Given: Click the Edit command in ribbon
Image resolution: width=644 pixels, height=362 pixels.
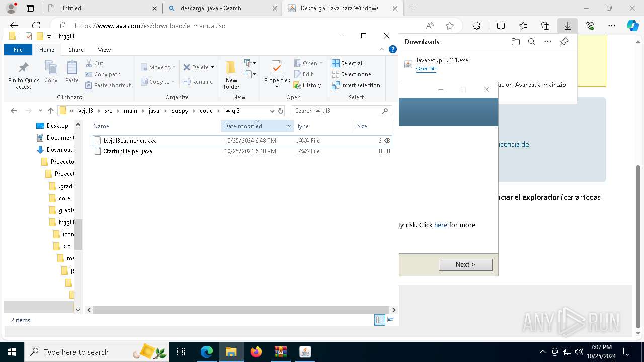Looking at the screenshot, I should tap(304, 74).
